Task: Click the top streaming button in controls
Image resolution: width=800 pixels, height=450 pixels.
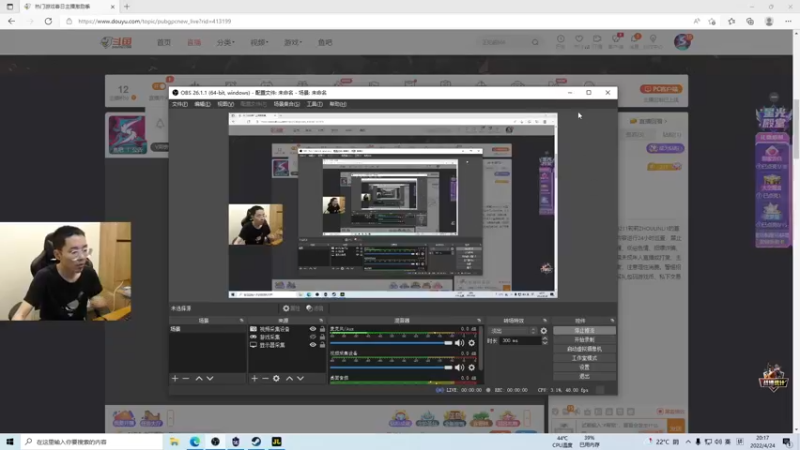Action: pos(584,331)
